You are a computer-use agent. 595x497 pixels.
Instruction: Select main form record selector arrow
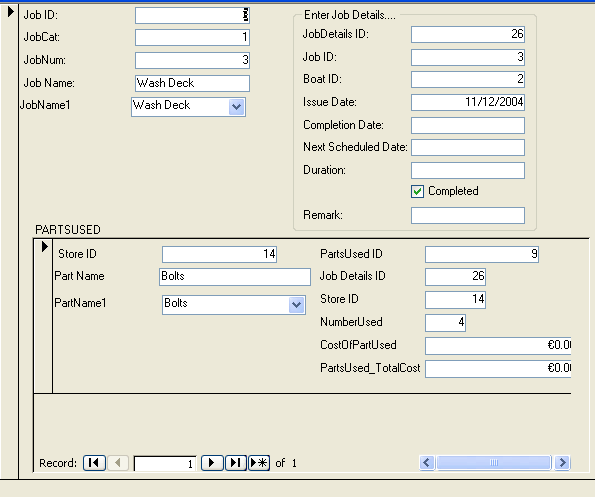tap(11, 12)
